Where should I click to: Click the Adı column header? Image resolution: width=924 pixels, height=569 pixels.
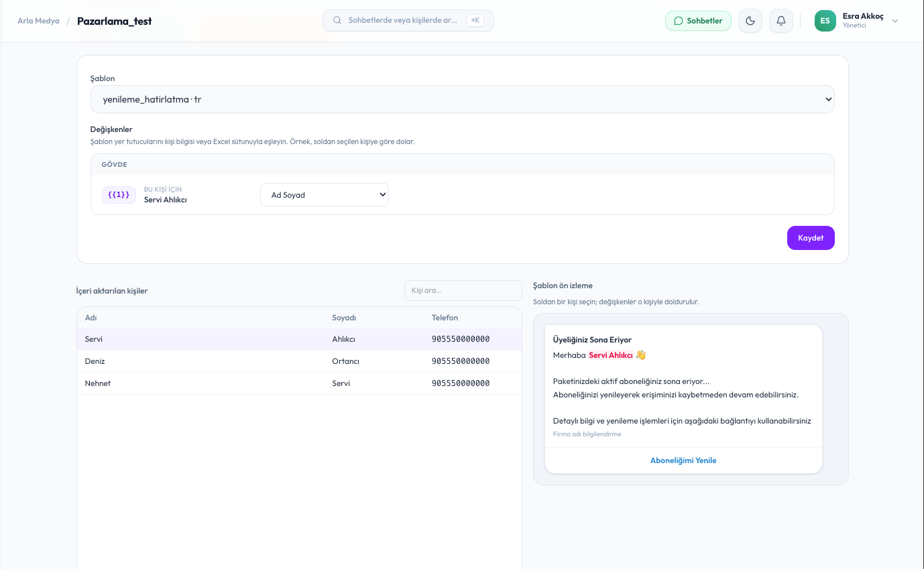91,318
